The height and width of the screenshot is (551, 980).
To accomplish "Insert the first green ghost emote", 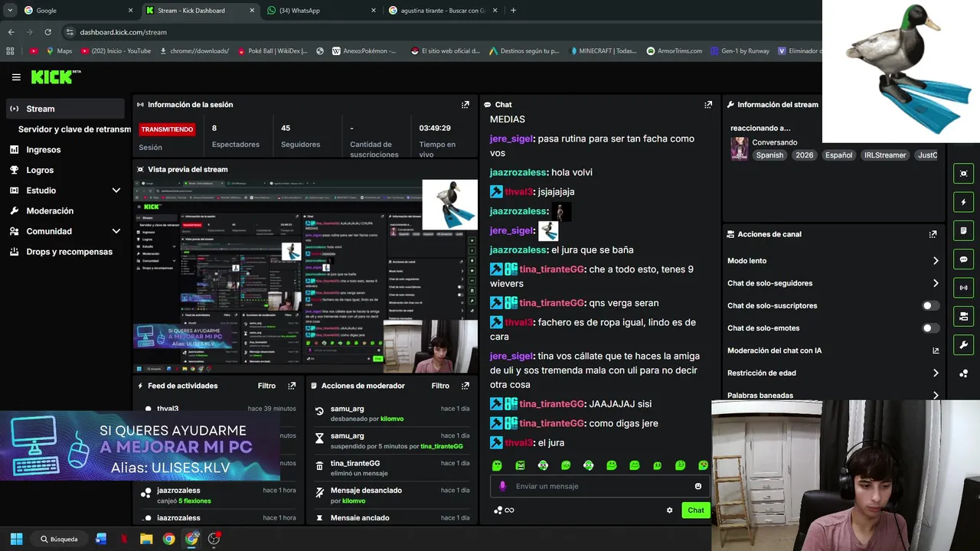I will coord(497,465).
